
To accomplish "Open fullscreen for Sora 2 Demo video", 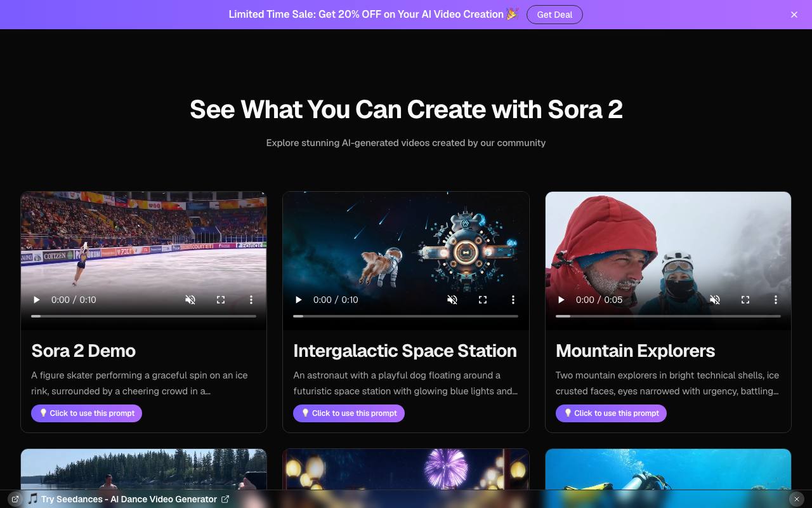I will 221,300.
